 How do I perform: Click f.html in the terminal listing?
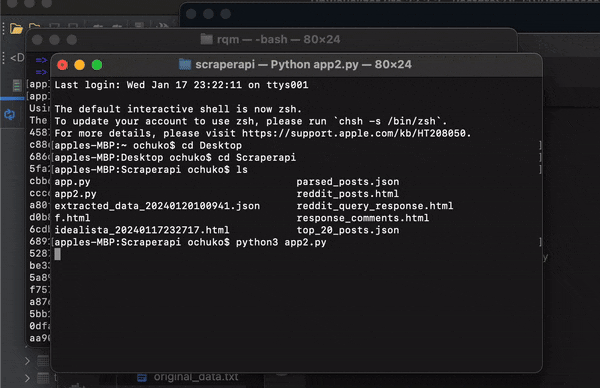72,218
